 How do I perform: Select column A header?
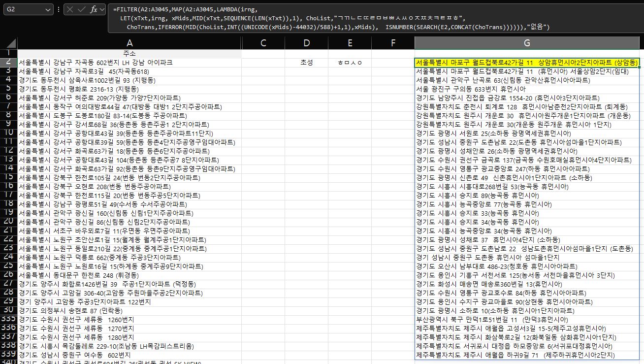click(x=129, y=43)
